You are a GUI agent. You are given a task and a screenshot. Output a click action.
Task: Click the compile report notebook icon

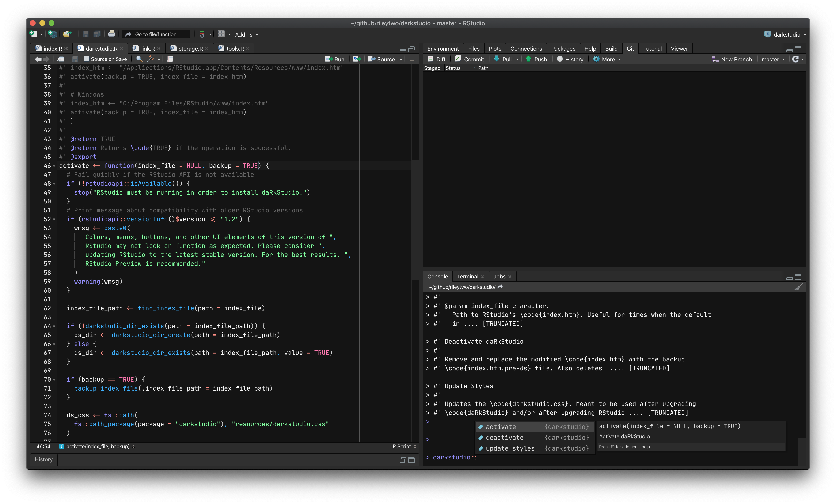click(170, 59)
